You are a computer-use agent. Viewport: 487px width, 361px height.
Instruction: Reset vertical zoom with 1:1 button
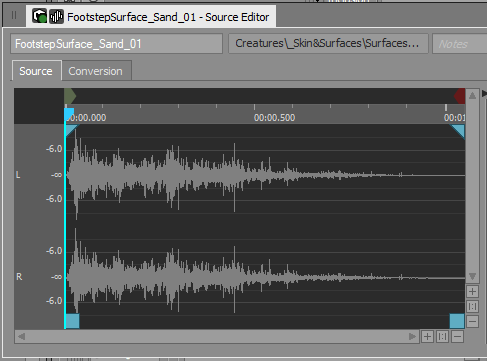click(x=472, y=307)
